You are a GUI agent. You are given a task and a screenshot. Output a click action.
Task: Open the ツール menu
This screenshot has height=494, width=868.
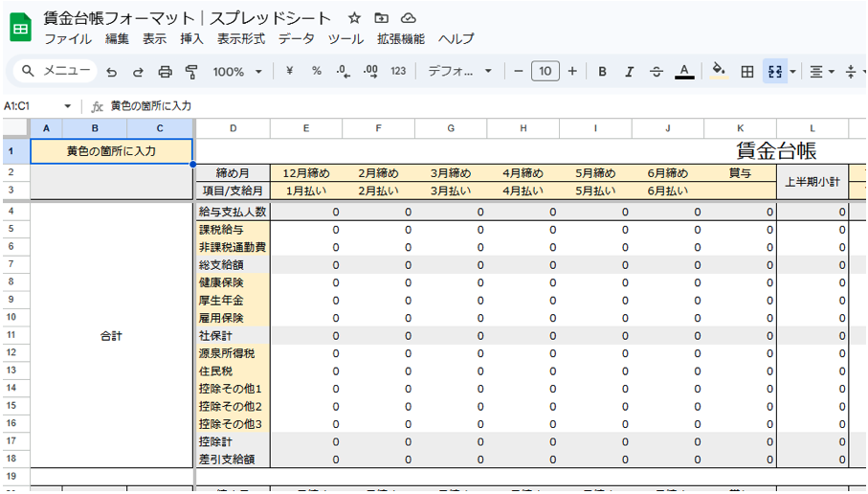click(345, 39)
